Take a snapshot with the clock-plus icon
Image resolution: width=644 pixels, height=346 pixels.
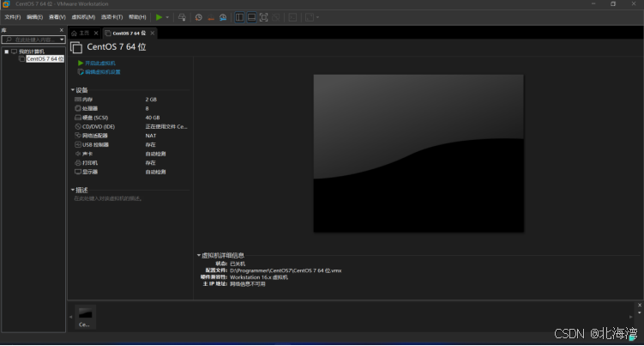199,17
